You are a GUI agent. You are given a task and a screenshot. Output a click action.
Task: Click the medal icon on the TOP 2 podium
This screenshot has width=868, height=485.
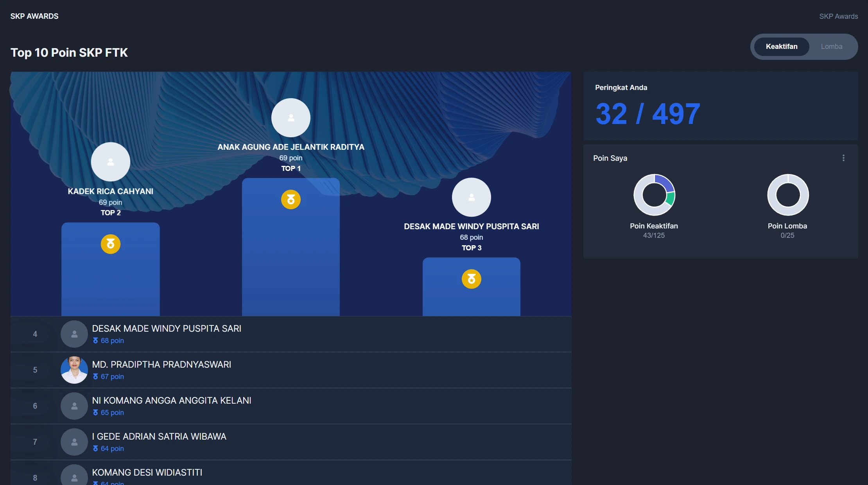click(x=111, y=244)
